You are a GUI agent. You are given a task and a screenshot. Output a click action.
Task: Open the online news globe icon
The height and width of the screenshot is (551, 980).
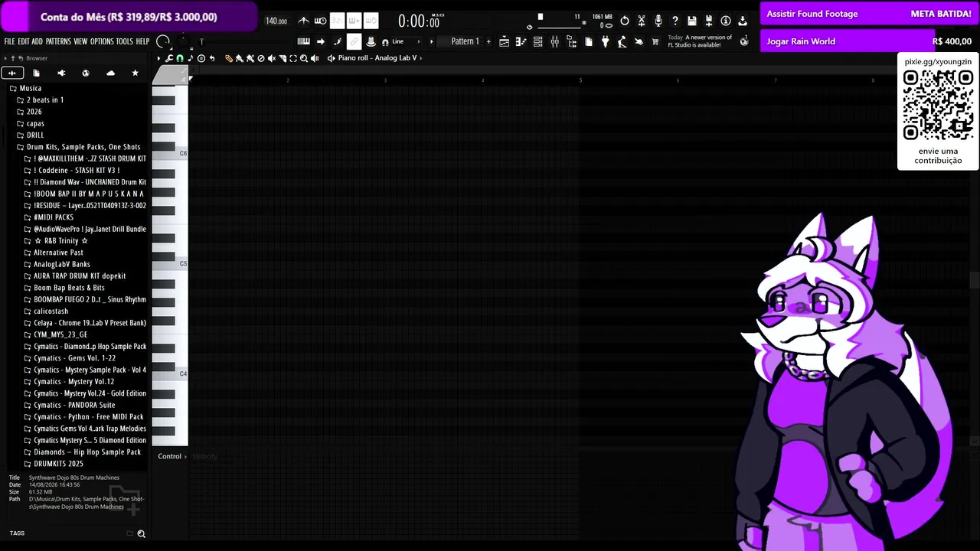(x=744, y=41)
